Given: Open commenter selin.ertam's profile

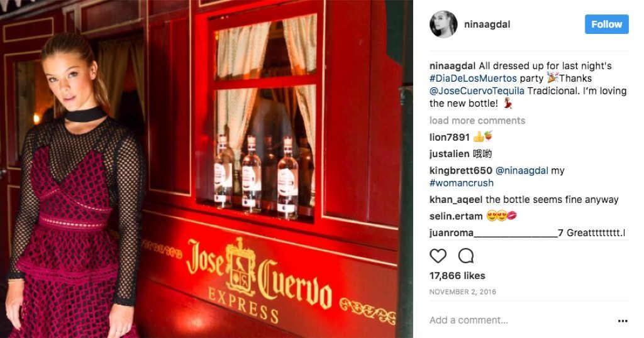Looking at the screenshot, I should [x=456, y=216].
